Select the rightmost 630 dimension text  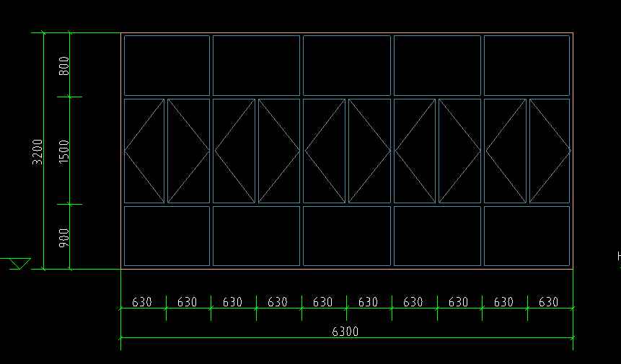[549, 302]
